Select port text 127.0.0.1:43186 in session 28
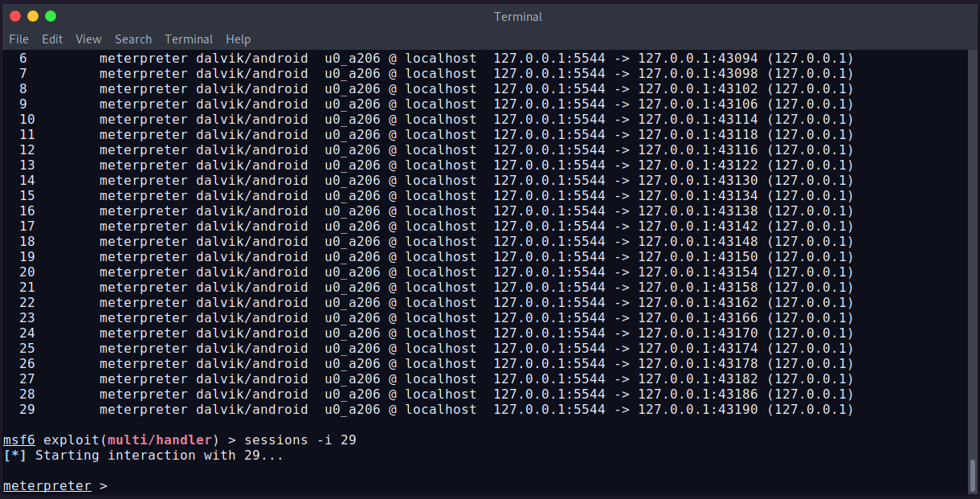Image resolution: width=980 pixels, height=499 pixels. [x=698, y=394]
